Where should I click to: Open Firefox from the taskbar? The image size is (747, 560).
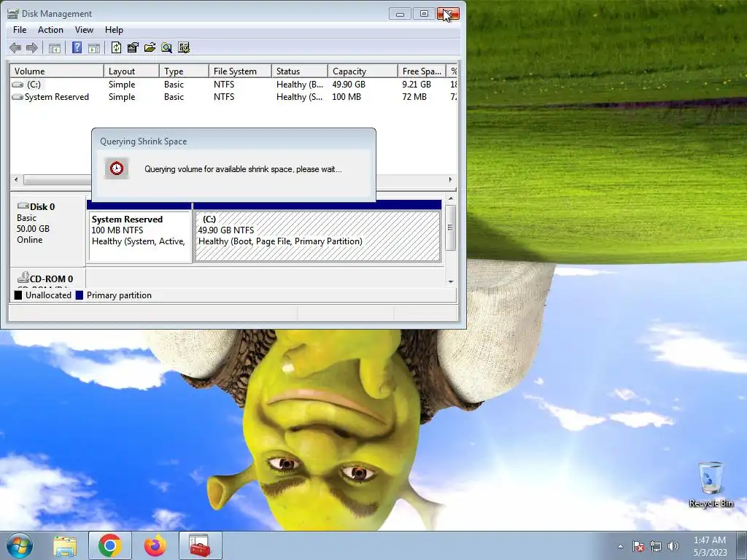155,545
